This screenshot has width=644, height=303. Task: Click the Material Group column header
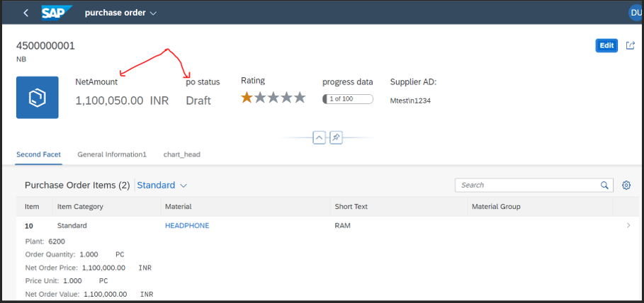(x=540, y=207)
